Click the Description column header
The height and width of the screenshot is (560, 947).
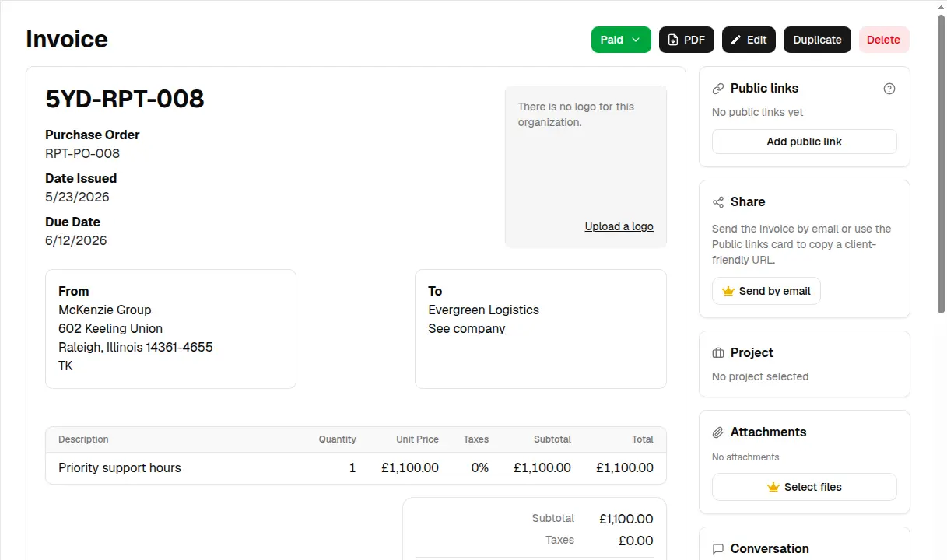(83, 439)
